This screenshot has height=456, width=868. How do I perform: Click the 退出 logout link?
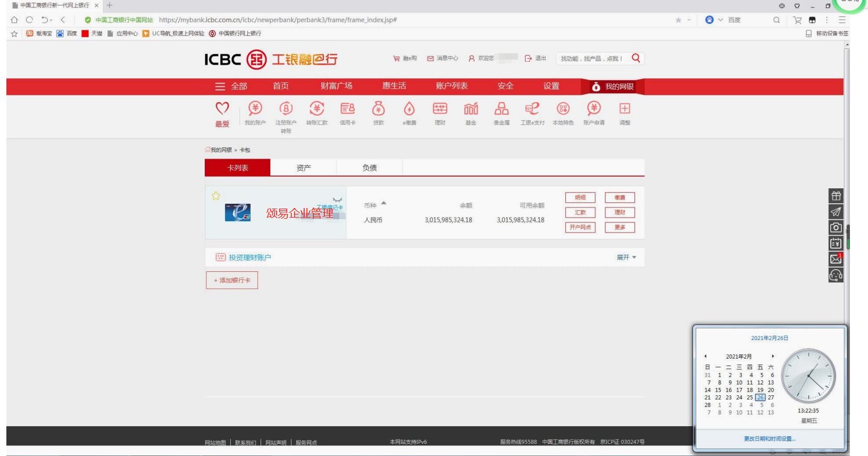536,59
